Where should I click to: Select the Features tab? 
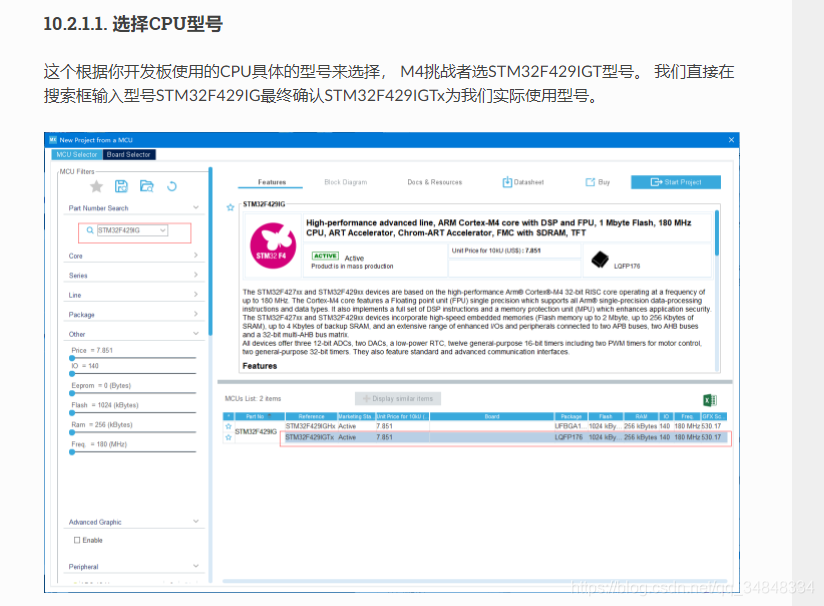[x=272, y=182]
